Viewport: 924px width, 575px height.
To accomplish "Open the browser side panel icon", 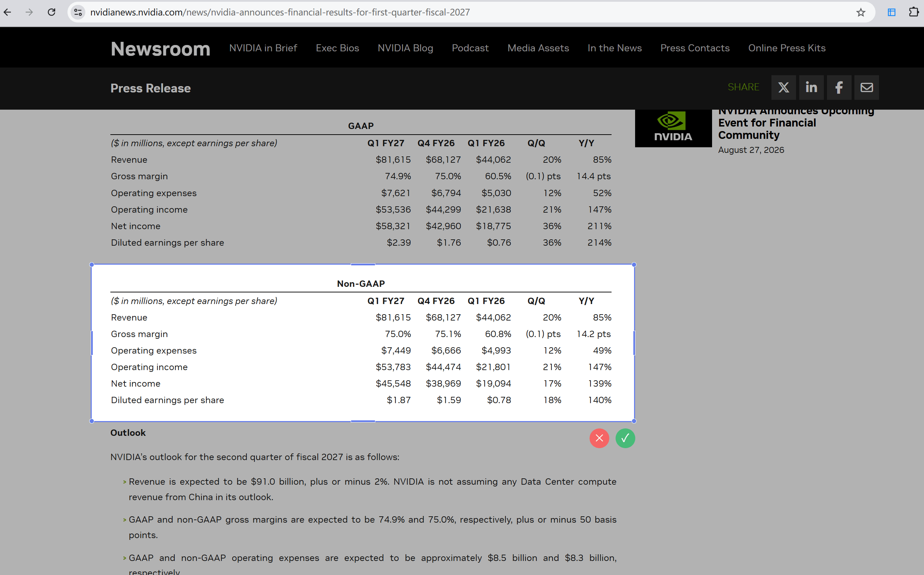I will pyautogui.click(x=892, y=12).
